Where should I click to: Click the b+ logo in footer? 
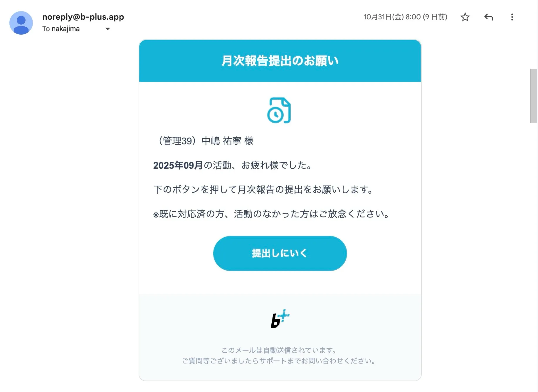point(280,319)
